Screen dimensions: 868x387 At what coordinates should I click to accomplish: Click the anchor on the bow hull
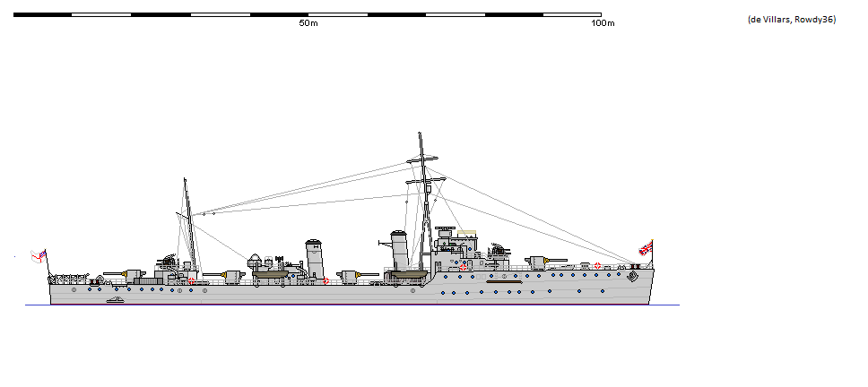tap(634, 277)
